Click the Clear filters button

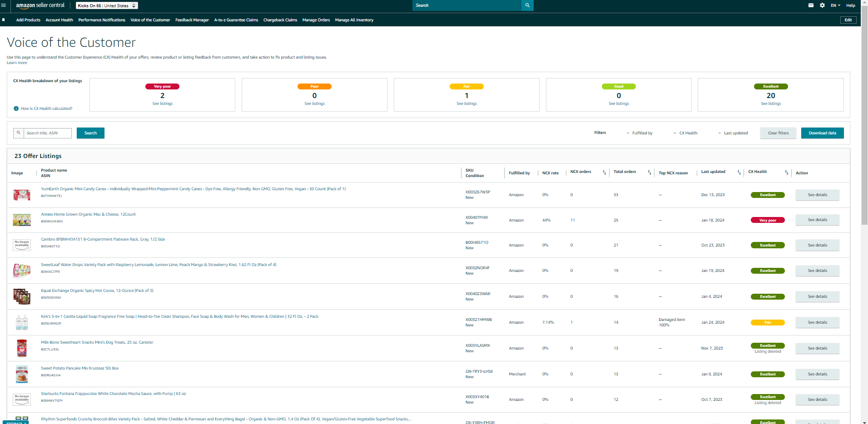pyautogui.click(x=778, y=133)
